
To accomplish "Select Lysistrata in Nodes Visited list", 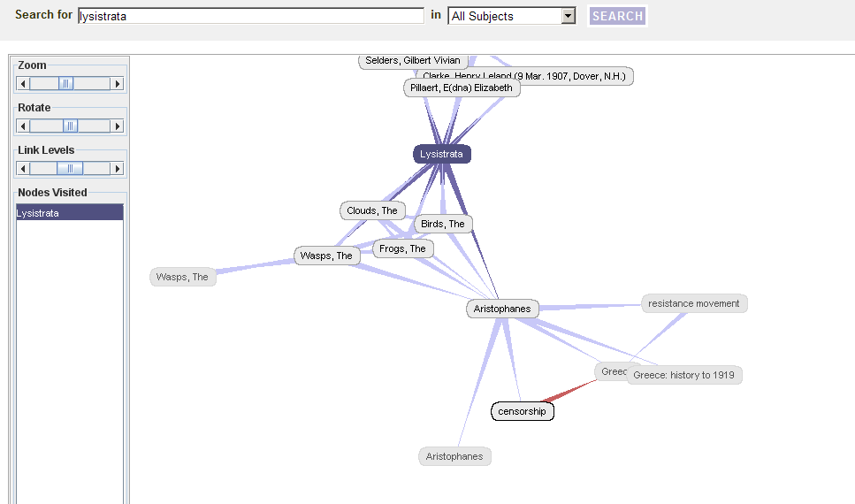I will click(x=70, y=213).
